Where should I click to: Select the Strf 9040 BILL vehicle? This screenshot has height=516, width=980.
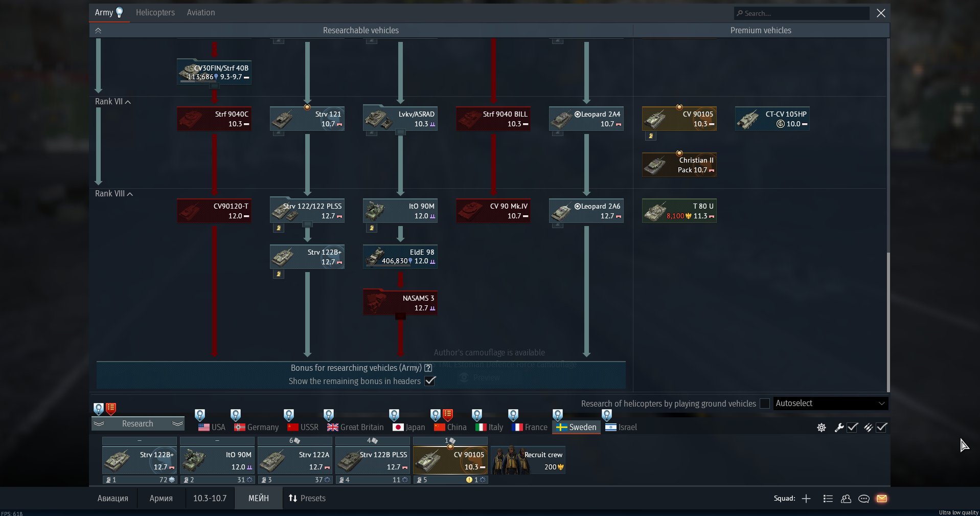click(493, 119)
